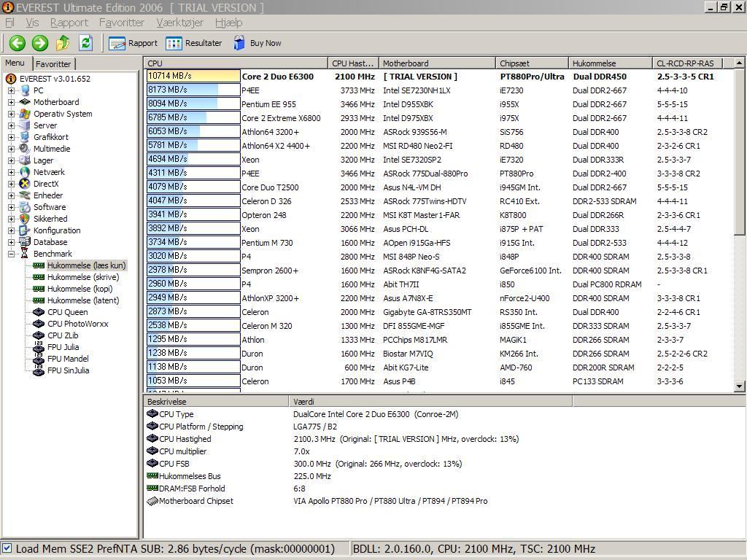The width and height of the screenshot is (747, 560).
Task: Collapse the Benchmark tree node
Action: click(11, 254)
